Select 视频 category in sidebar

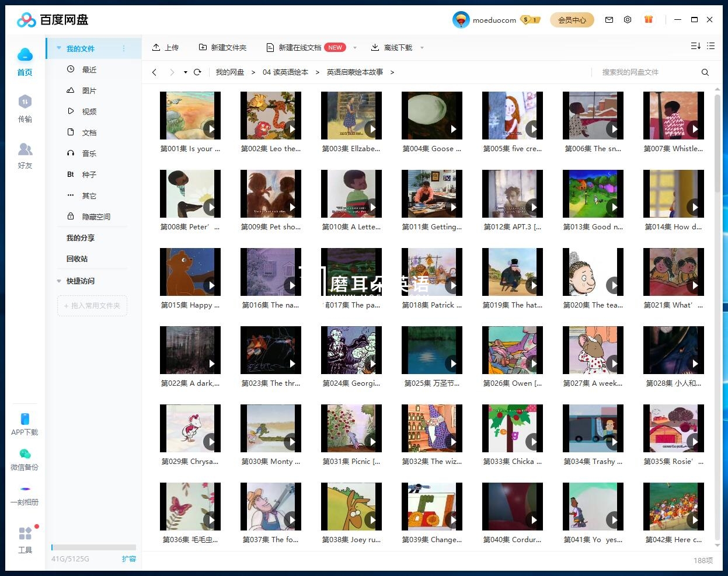[89, 111]
